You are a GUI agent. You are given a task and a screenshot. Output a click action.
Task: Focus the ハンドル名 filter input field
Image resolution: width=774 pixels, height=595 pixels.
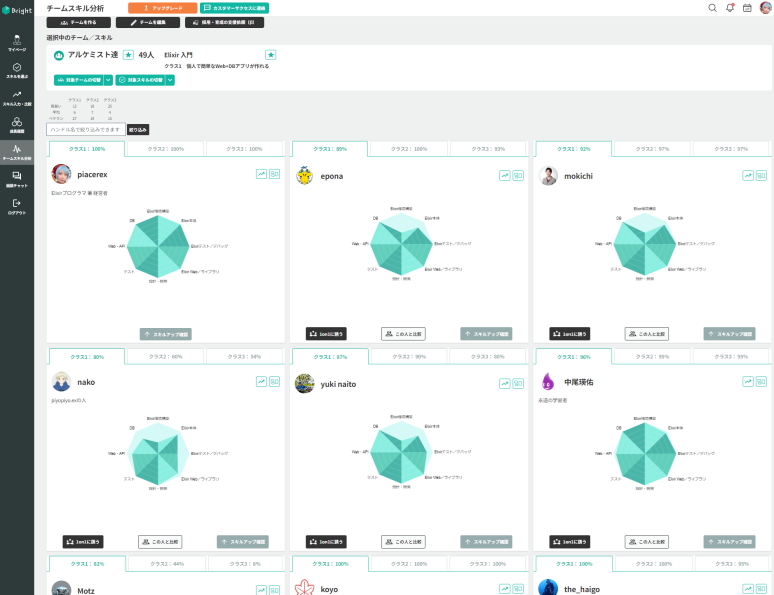[x=86, y=129]
